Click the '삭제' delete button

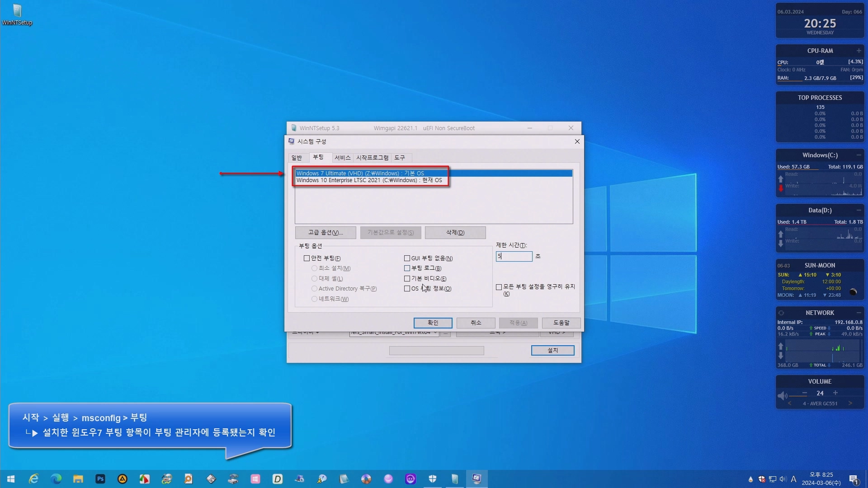click(455, 232)
